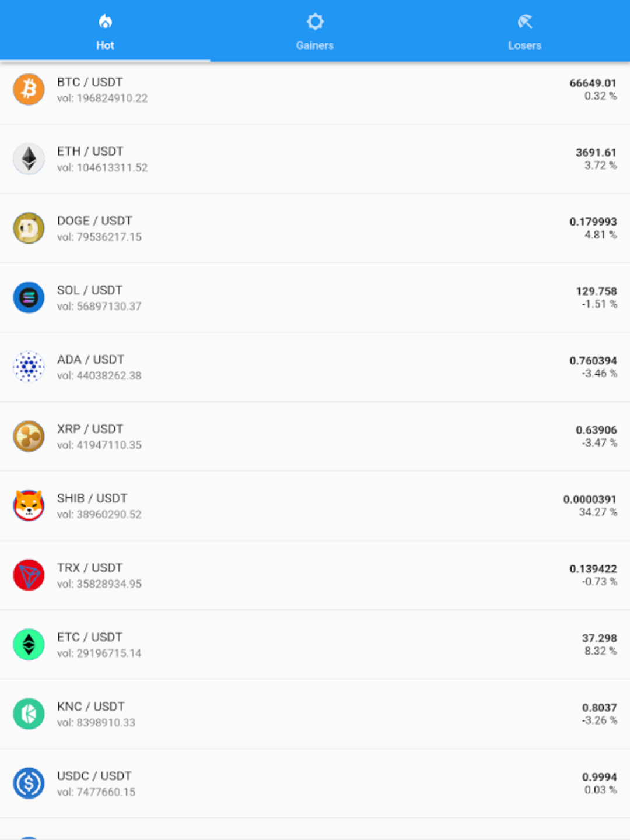
Task: Switch to the Gainers tab
Action: pos(314,31)
